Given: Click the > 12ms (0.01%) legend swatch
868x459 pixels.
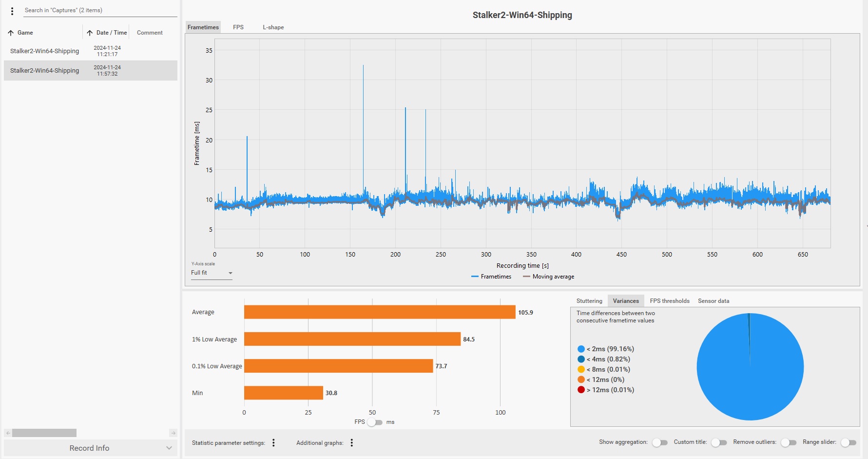Looking at the screenshot, I should pos(581,390).
